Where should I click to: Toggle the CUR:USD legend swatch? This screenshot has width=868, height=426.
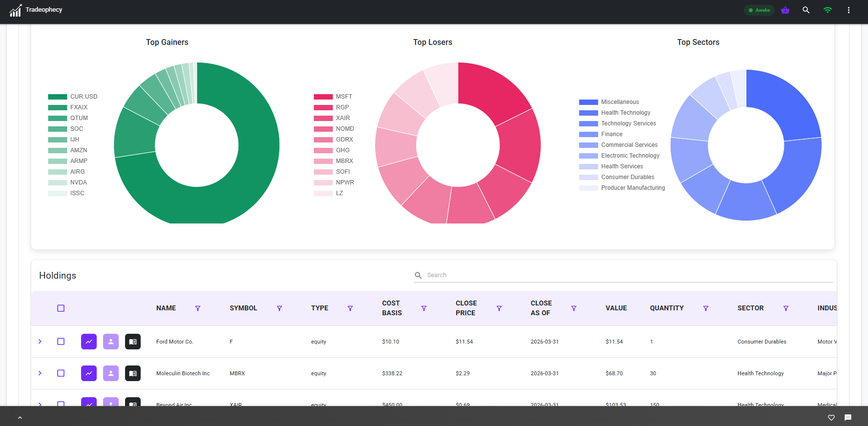[58, 97]
